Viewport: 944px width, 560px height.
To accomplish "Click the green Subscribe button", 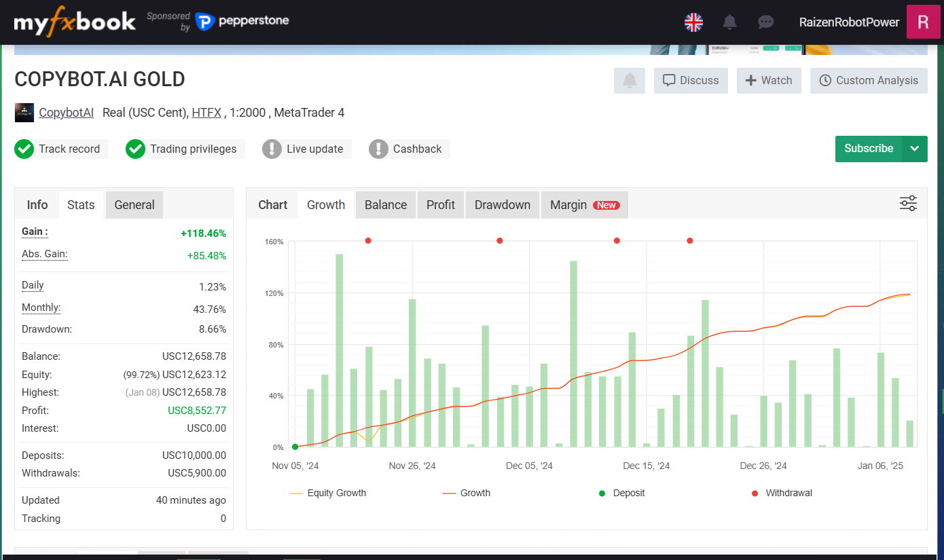I will click(x=869, y=149).
